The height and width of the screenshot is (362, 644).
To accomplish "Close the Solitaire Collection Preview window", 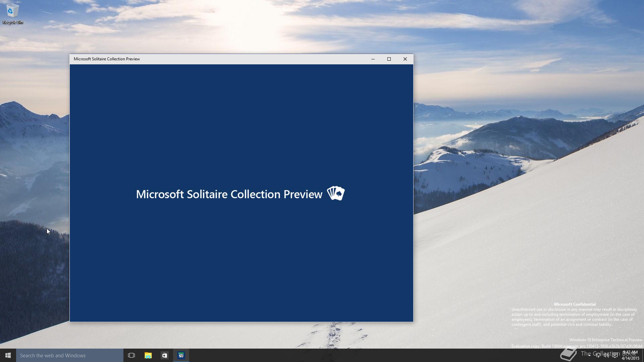I will [405, 59].
